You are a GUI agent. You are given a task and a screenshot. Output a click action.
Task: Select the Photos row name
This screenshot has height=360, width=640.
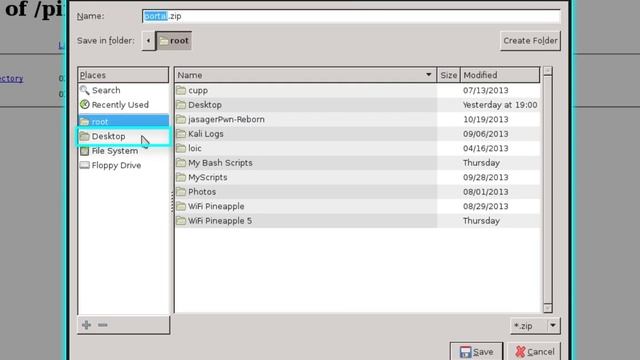(x=202, y=191)
